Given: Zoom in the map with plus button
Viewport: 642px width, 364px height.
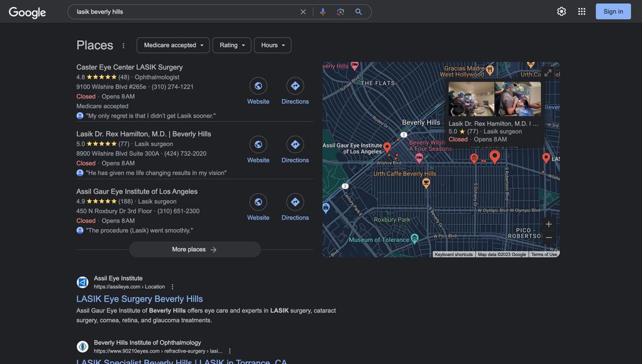Looking at the screenshot, I should coord(549,224).
